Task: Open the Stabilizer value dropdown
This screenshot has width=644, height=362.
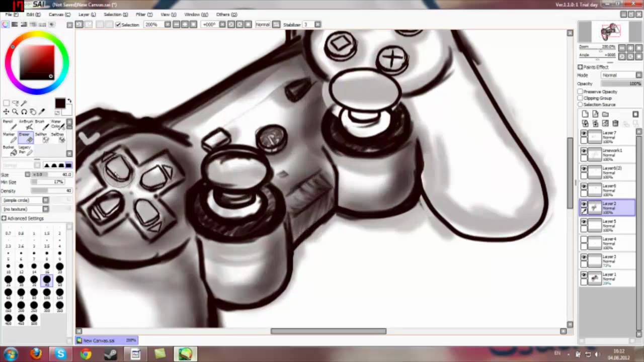Action: [317, 24]
